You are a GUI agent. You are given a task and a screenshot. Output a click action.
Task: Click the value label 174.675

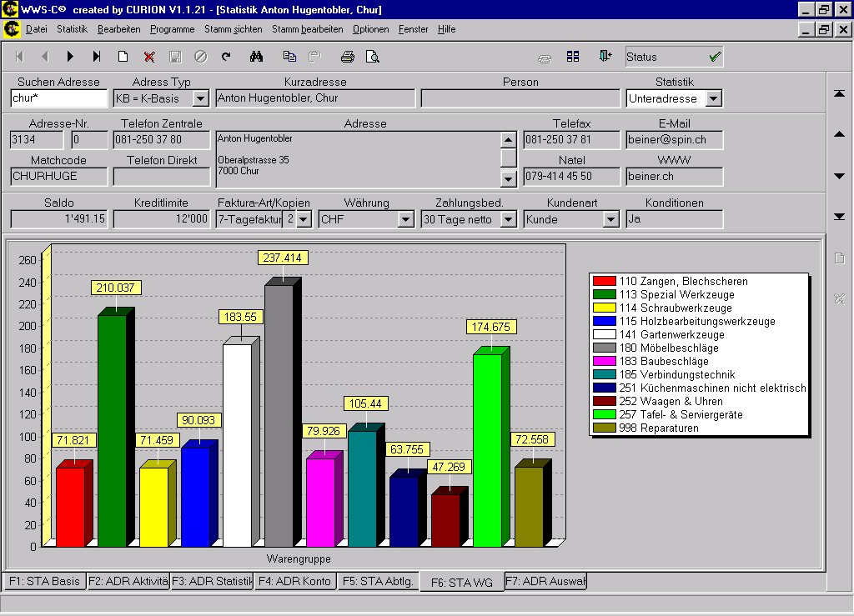(x=491, y=327)
